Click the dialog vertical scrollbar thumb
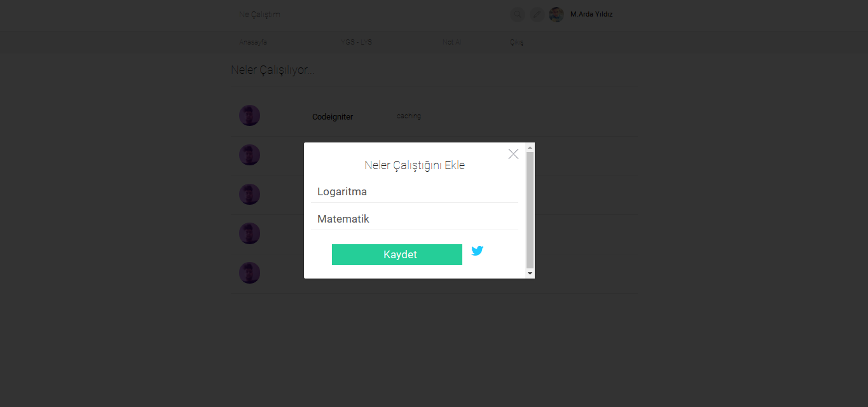The width and height of the screenshot is (868, 407). pos(530,210)
